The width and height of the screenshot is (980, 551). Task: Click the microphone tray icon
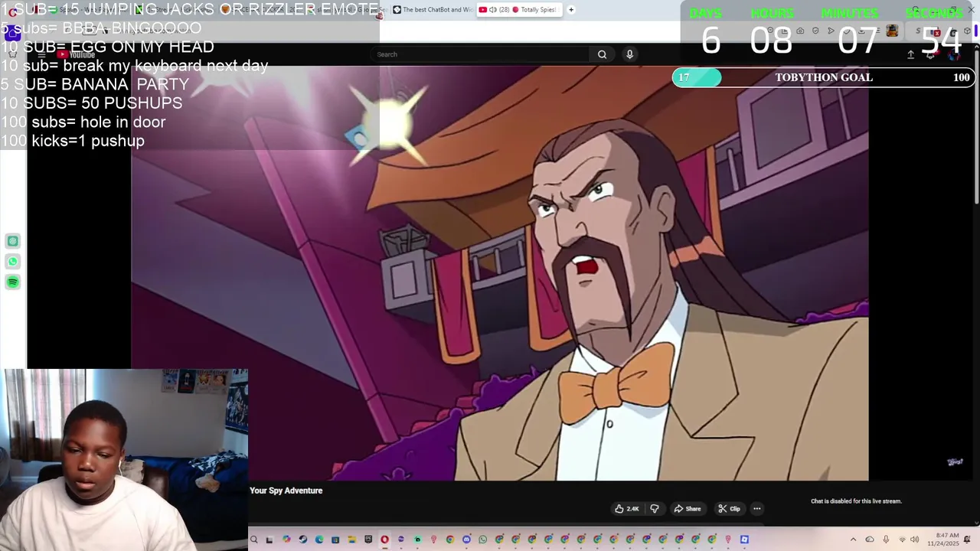click(x=886, y=540)
